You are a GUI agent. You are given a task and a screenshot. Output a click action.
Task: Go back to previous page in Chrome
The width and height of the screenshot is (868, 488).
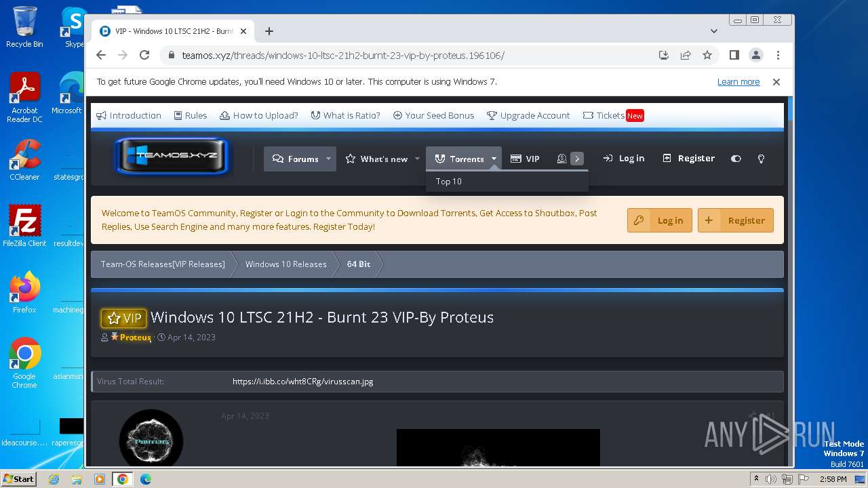[x=101, y=55]
